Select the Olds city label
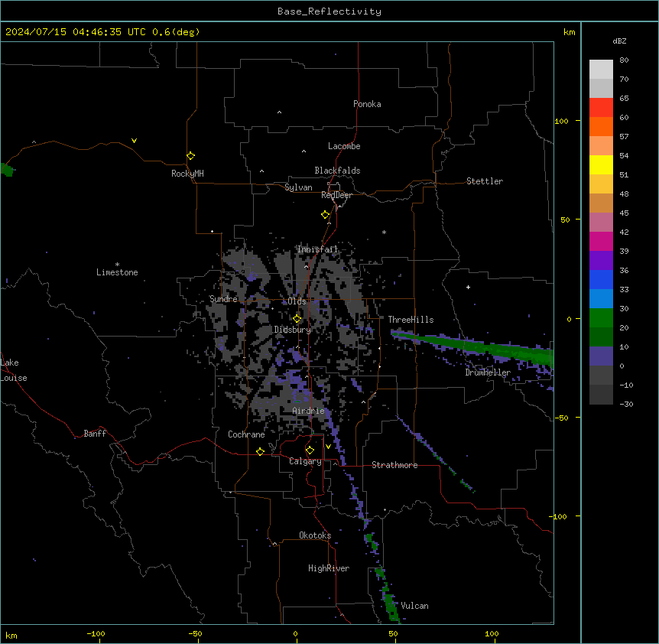 click(x=297, y=301)
